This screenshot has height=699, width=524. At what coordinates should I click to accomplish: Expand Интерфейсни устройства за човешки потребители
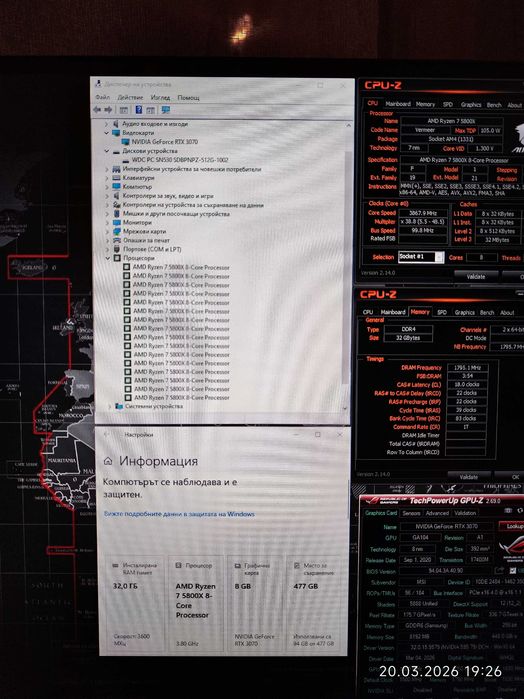107,169
